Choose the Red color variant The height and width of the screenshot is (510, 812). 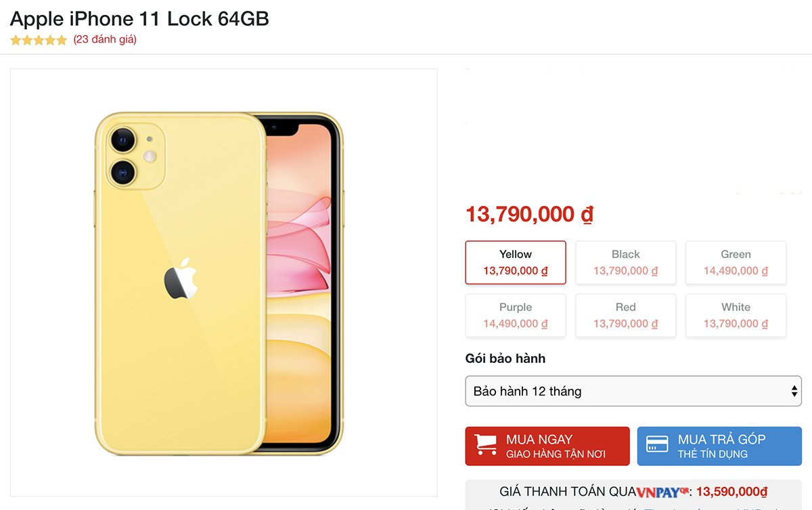tap(625, 315)
